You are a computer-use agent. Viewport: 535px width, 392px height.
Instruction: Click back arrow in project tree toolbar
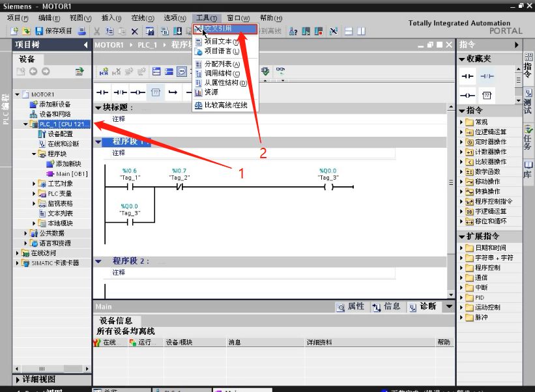[33, 71]
